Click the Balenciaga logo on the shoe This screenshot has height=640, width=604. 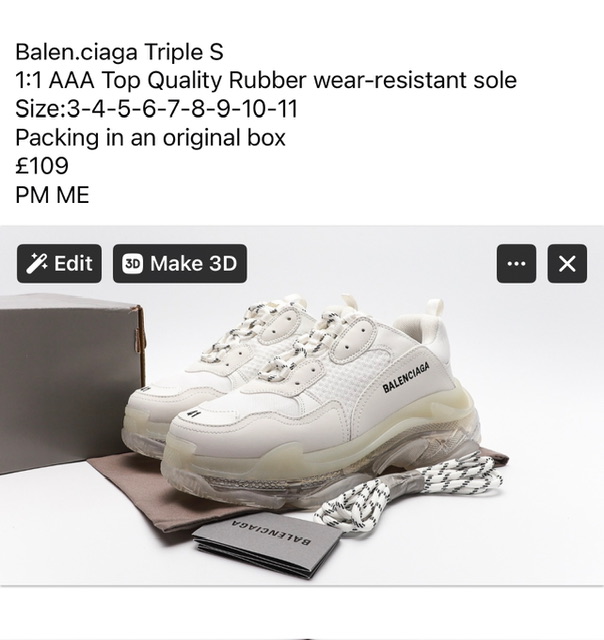pyautogui.click(x=406, y=378)
